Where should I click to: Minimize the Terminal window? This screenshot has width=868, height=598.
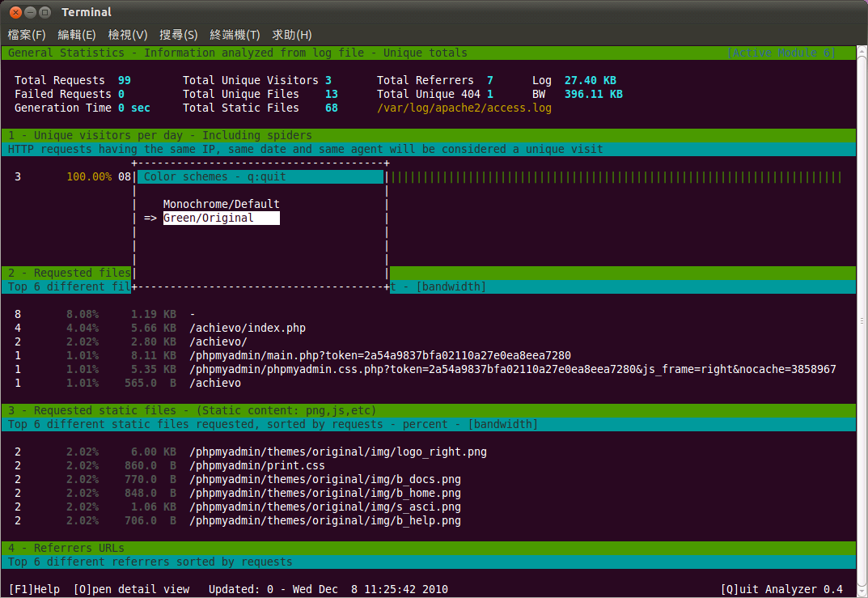[31, 12]
